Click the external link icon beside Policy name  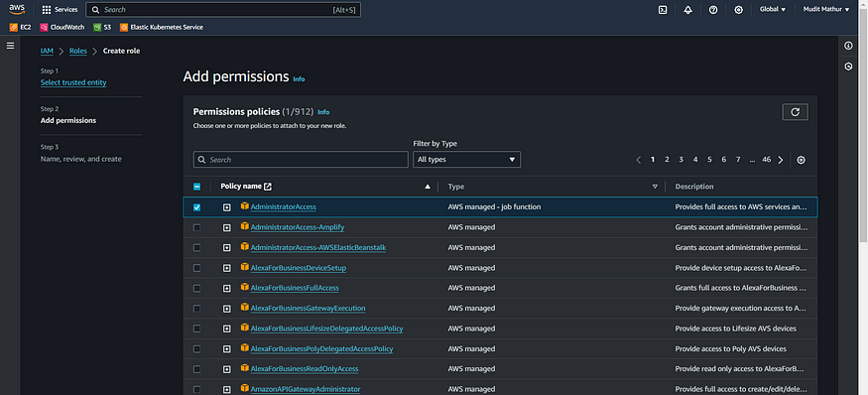tap(268, 187)
